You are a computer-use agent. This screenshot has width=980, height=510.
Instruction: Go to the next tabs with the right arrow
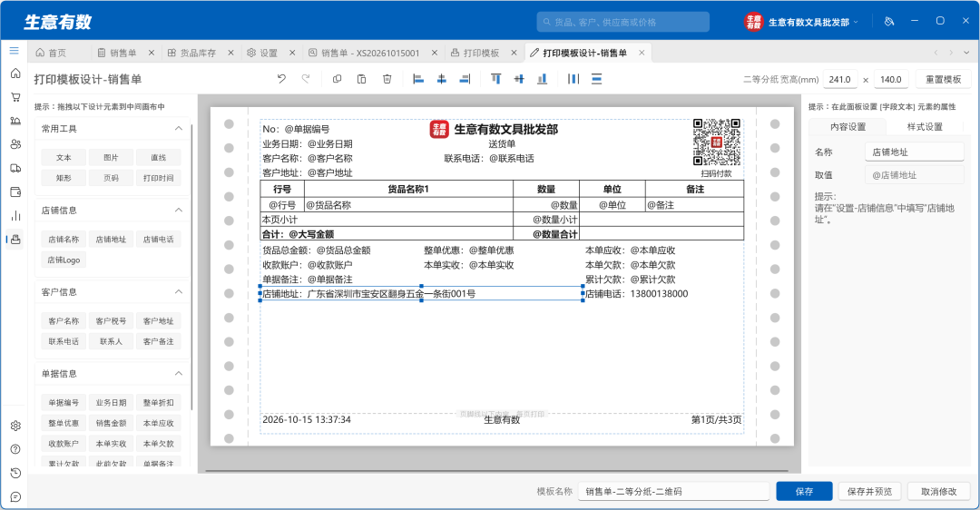(951, 53)
